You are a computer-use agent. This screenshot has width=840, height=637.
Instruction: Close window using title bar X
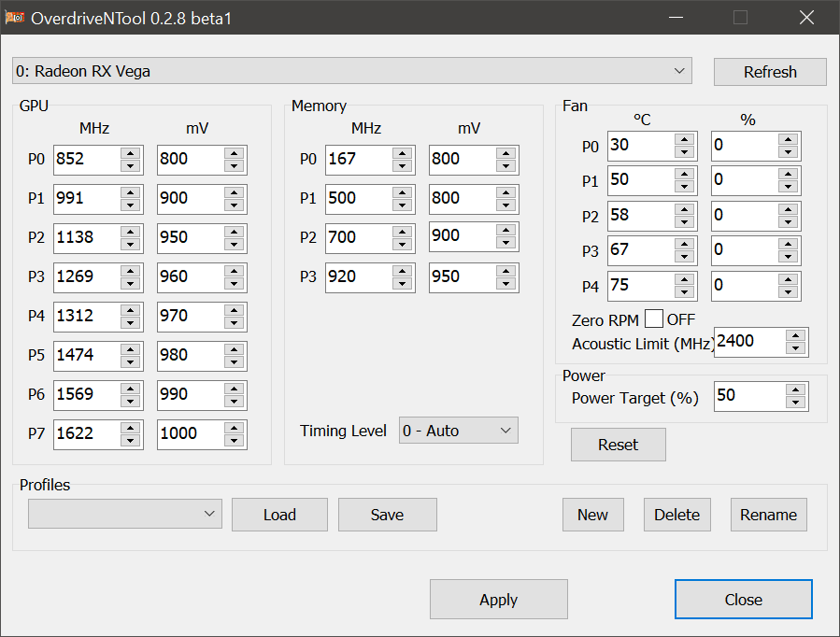tap(806, 18)
